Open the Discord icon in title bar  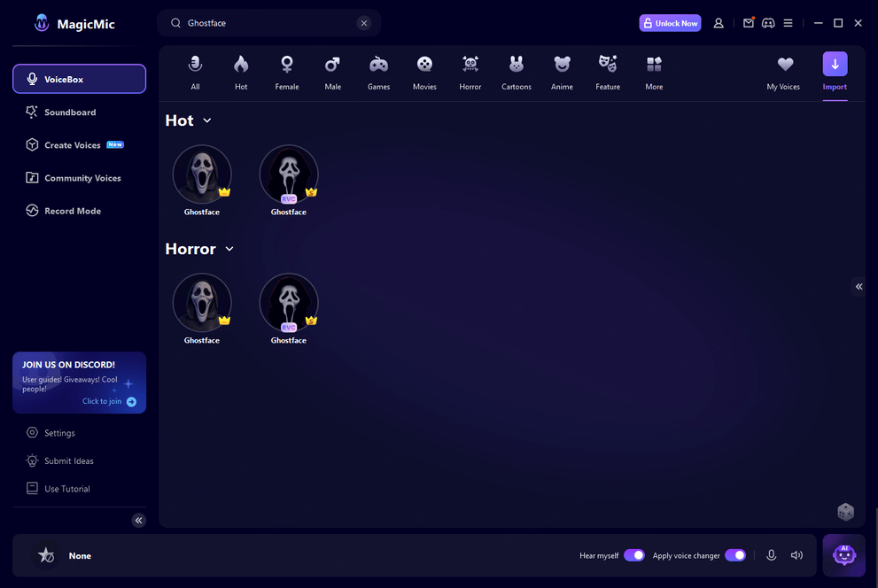[767, 23]
